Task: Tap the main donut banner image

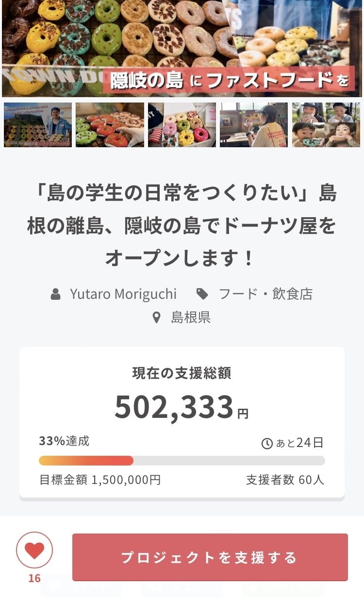Action: pyautogui.click(x=182, y=49)
